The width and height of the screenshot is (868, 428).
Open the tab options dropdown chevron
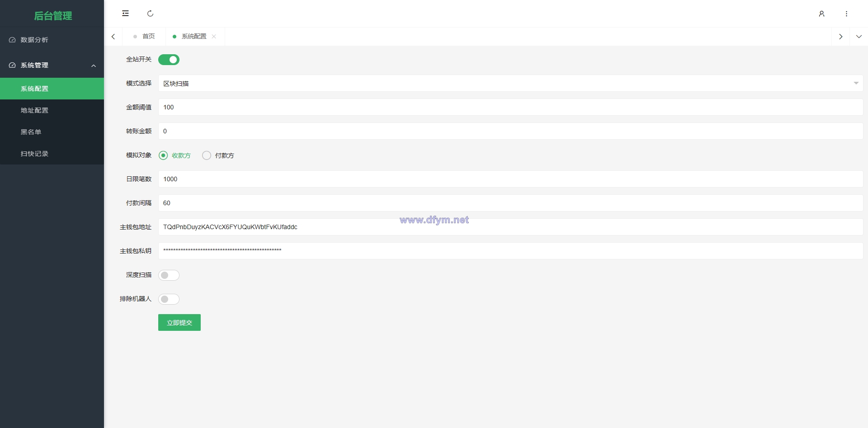coord(859,37)
